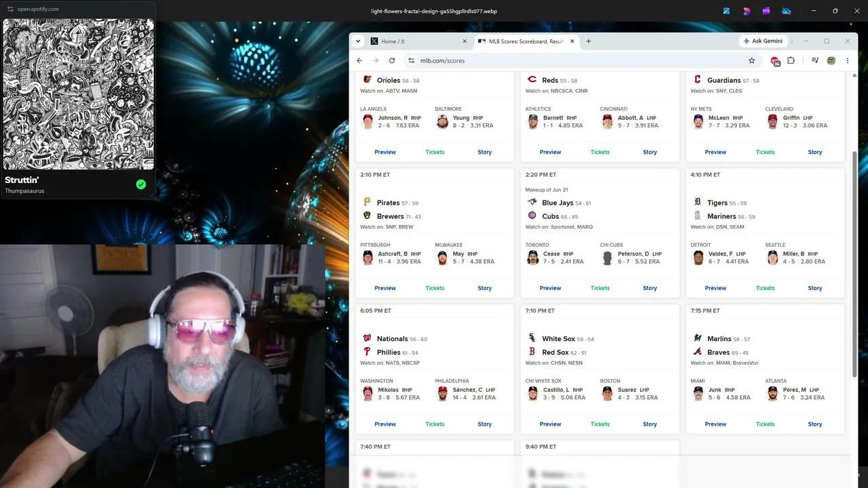The image size is (868, 488).
Task: Click the Pirates team logo
Action: [x=368, y=202]
